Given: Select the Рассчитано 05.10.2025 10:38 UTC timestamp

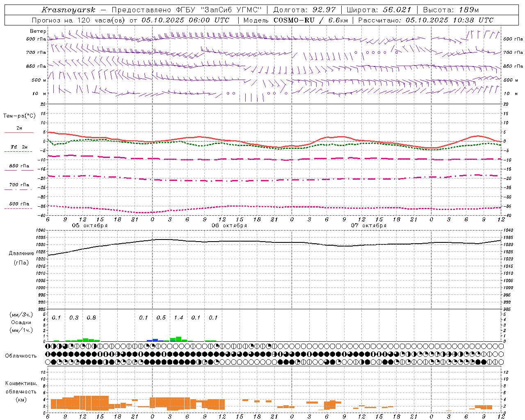Looking at the screenshot, I should point(426,20).
